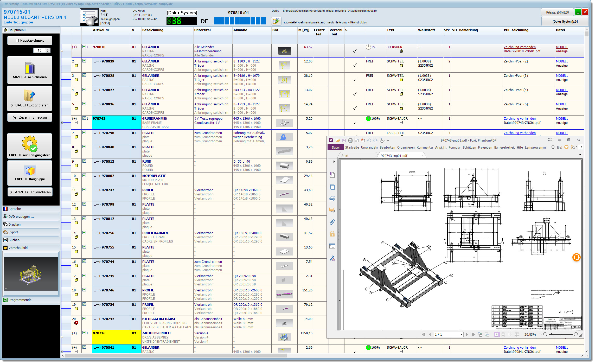Toggle checkbox for row 970828
This screenshot has width=595, height=364.
point(84,75)
